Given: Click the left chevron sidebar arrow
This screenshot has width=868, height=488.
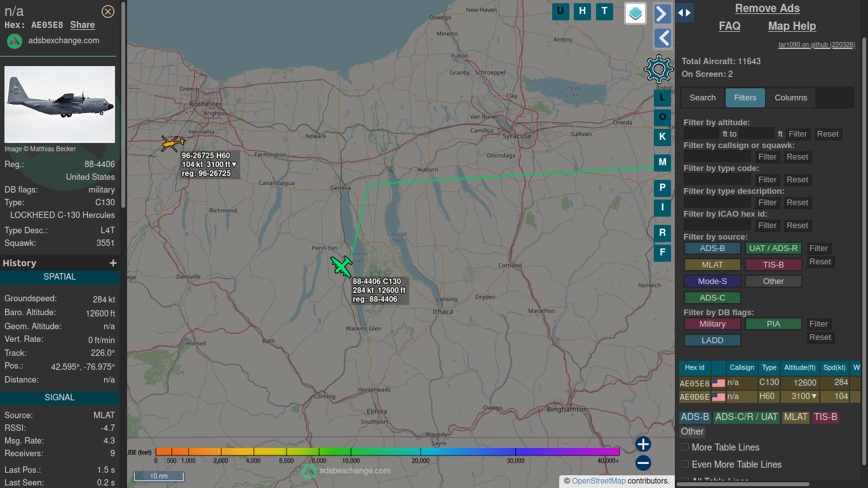Looking at the screenshot, I should coord(663,38).
